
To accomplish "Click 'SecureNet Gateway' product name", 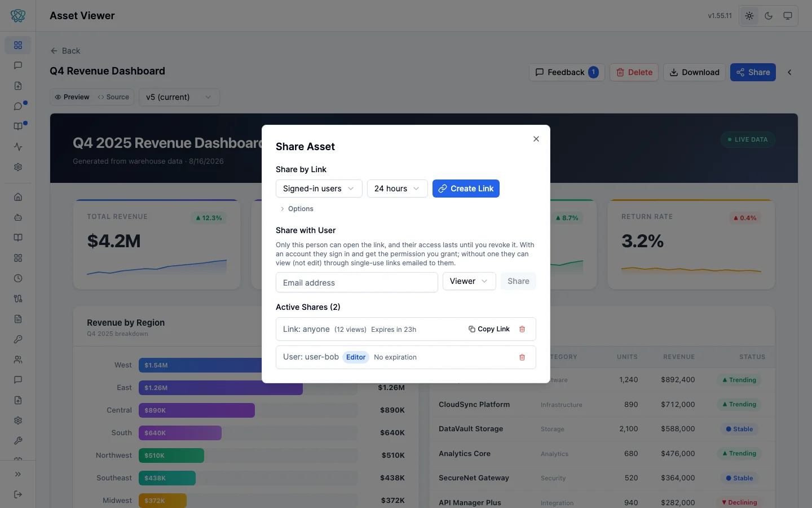I will tap(474, 478).
